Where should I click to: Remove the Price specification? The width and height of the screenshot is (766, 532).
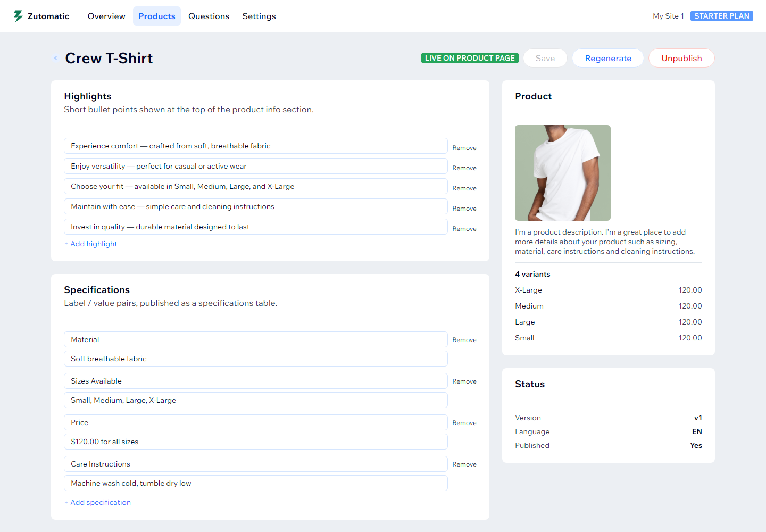(464, 423)
